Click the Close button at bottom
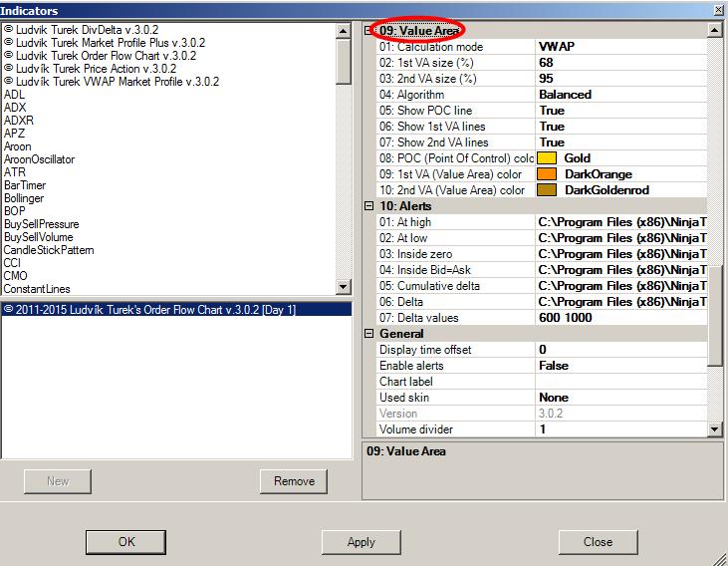 [598, 542]
